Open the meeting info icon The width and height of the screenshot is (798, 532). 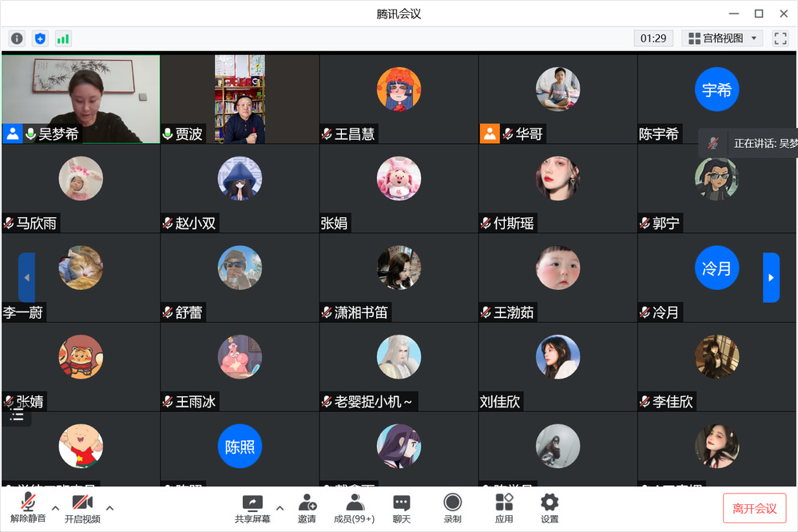coord(17,38)
